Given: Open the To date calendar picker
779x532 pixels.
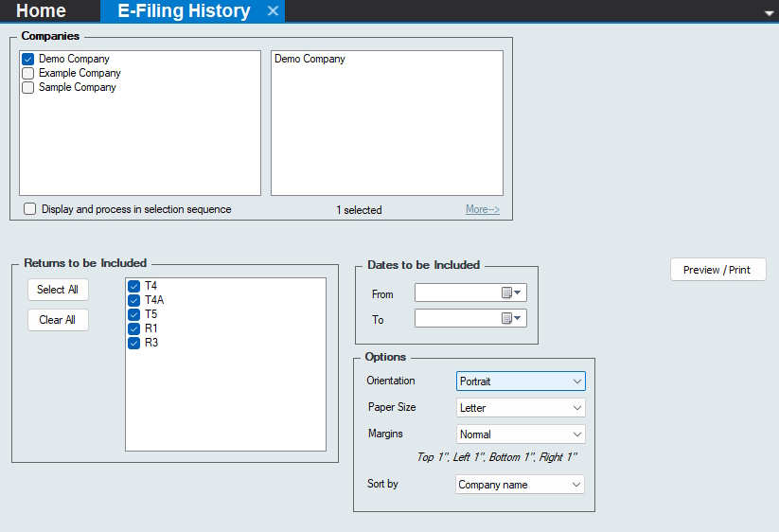Looking at the screenshot, I should click(x=512, y=319).
